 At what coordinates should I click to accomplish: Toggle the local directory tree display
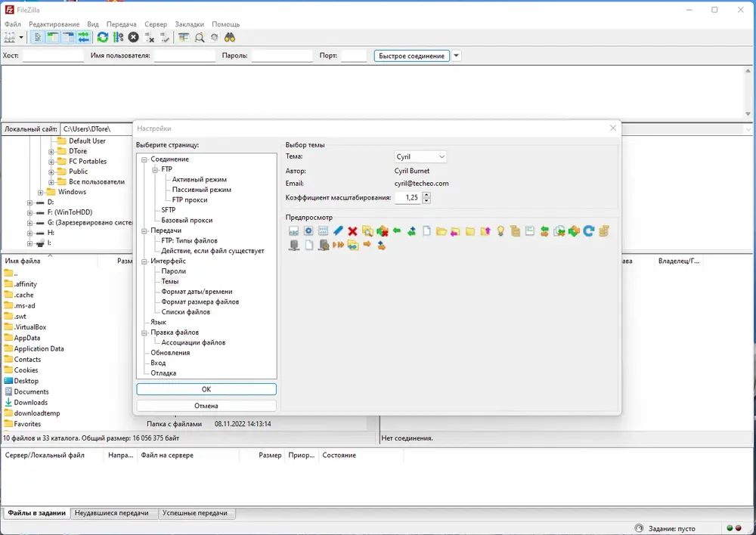pyautogui.click(x=53, y=38)
